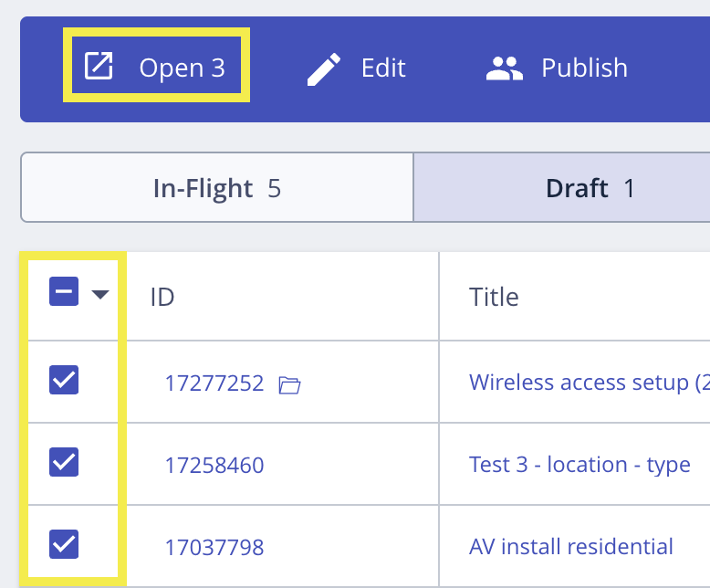Open work order ID 17277252
This screenshot has height=588, width=710.
point(214,383)
